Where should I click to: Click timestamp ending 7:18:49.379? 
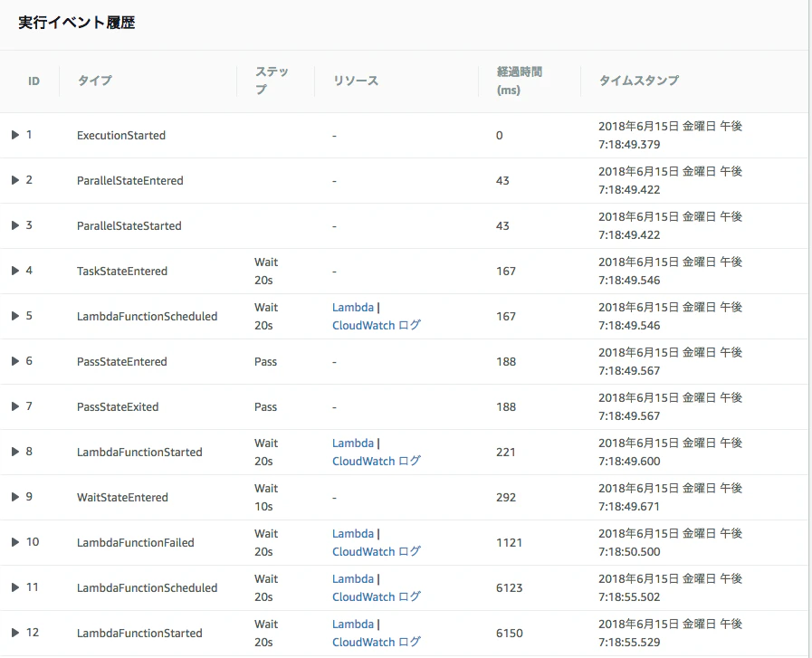click(670, 135)
